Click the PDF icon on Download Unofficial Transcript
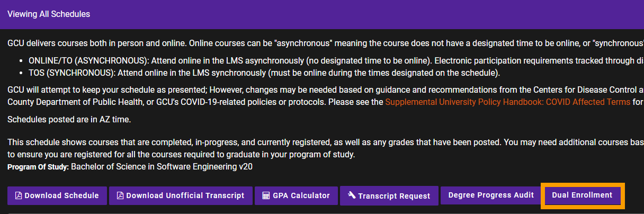This screenshot has width=644, height=214. [120, 195]
